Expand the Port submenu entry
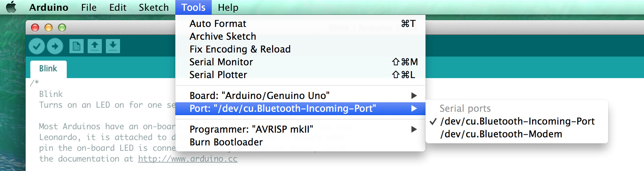The height and width of the screenshot is (171, 644). click(300, 108)
